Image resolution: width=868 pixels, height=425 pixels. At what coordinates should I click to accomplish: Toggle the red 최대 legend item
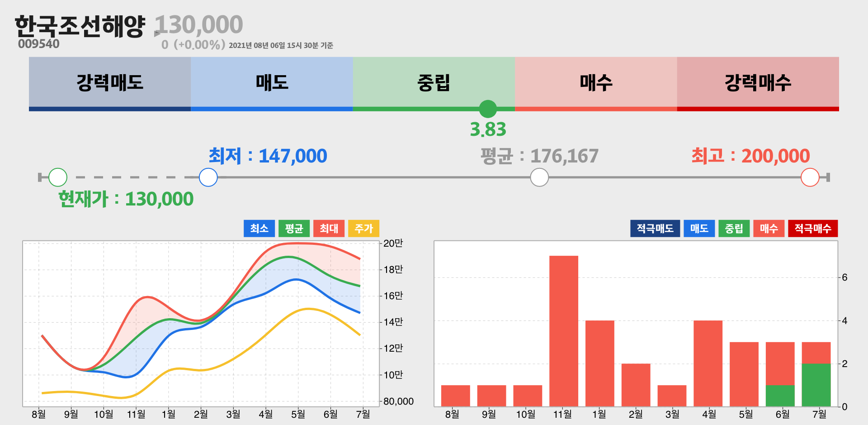point(329,229)
